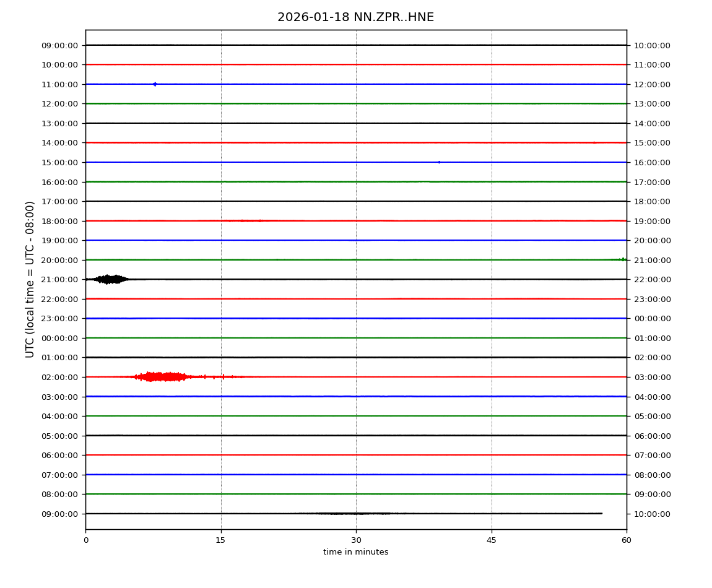Click the plot title 2026-01-18 NN.ZPR..HNE
The image size is (712, 588).
tap(355, 17)
